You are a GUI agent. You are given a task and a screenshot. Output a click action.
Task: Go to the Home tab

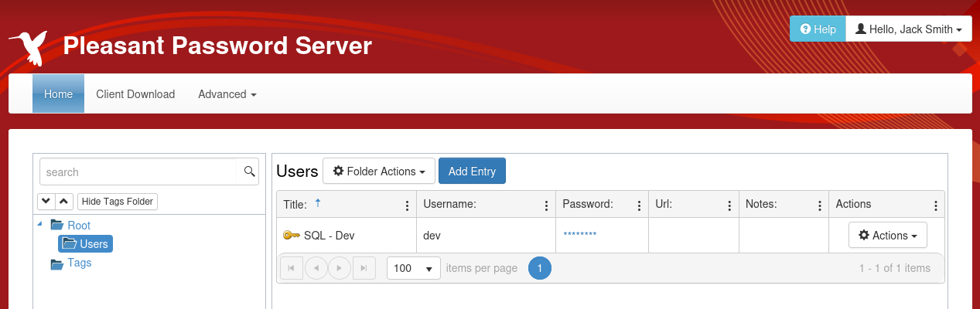[x=59, y=94]
